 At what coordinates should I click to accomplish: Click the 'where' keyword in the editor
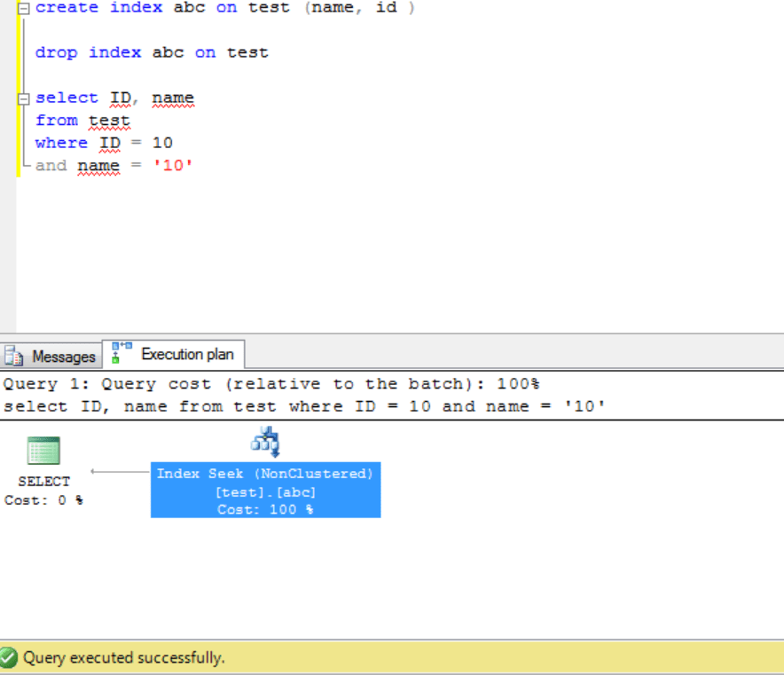(61, 143)
